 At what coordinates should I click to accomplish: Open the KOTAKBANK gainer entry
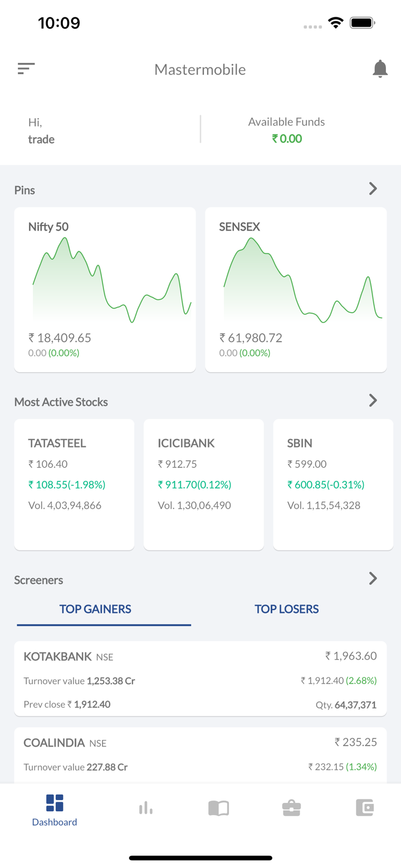pos(200,679)
